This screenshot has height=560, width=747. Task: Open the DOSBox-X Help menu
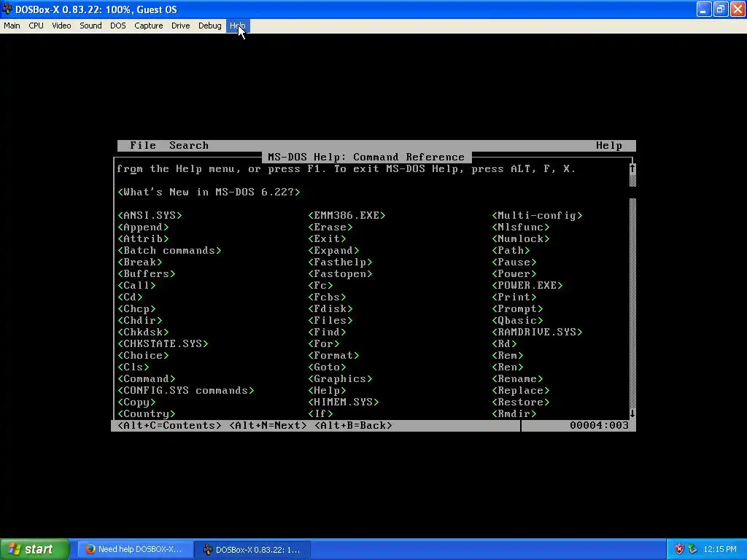point(237,26)
